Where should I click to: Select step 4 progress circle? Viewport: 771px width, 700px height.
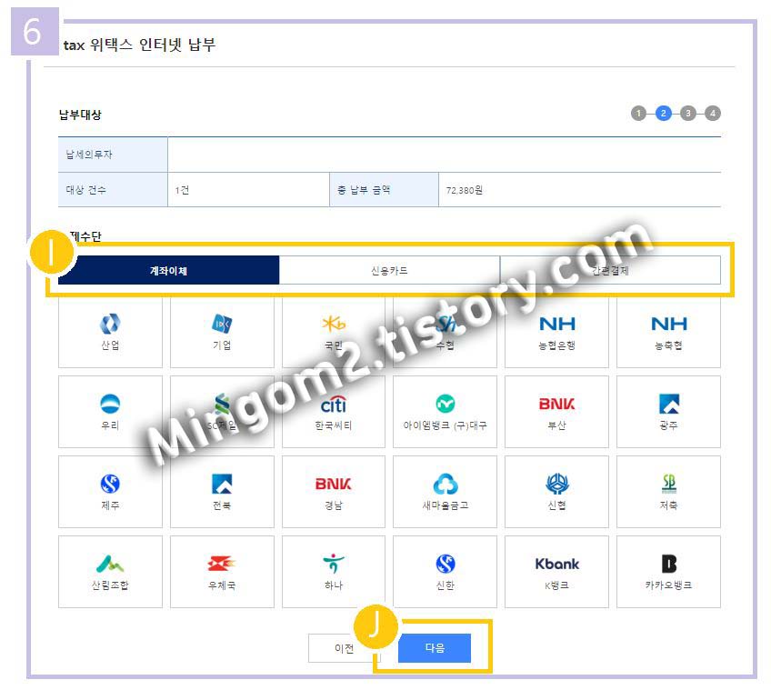[713, 114]
